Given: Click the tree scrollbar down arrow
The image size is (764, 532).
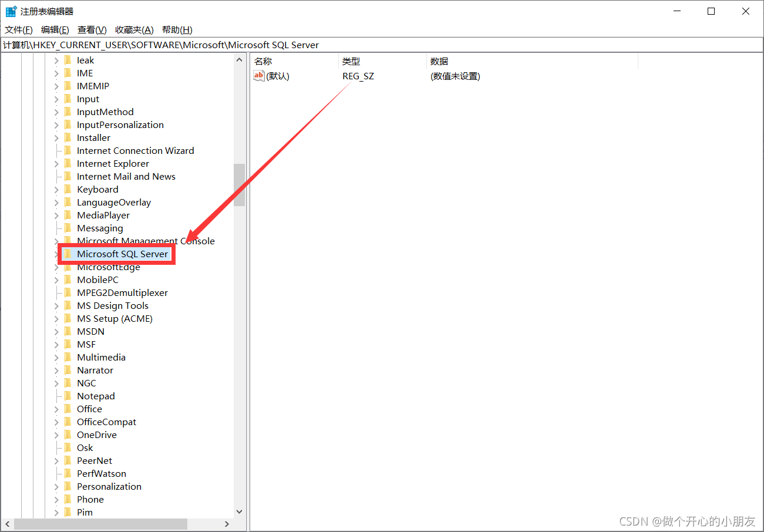Looking at the screenshot, I should 239,512.
